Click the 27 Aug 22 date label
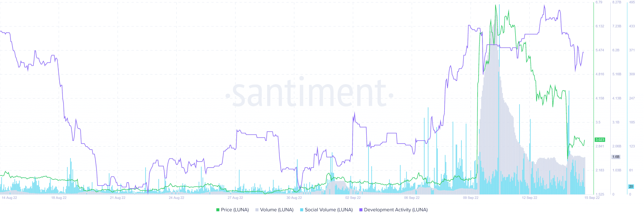This screenshot has width=644, height=218. (235, 198)
